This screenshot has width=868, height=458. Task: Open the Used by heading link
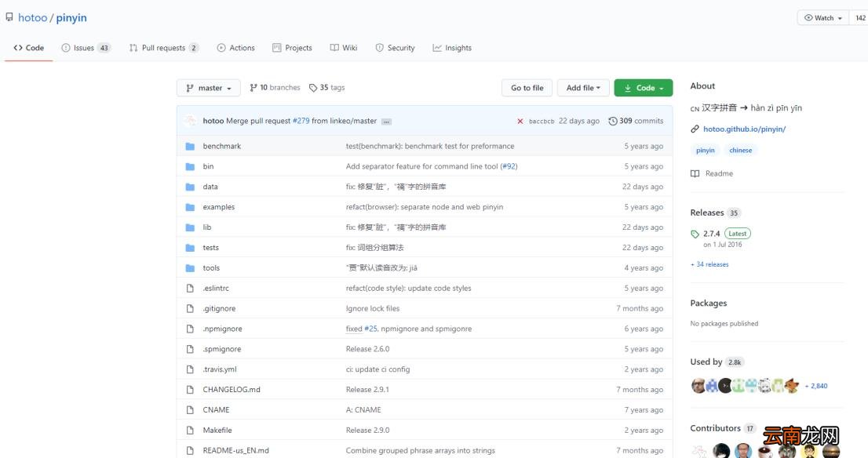click(706, 362)
